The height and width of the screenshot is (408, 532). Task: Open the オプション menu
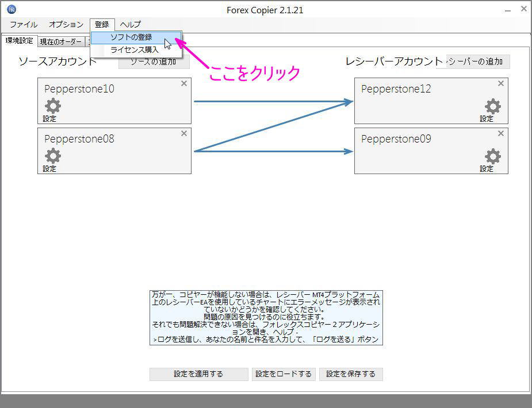pyautogui.click(x=65, y=25)
